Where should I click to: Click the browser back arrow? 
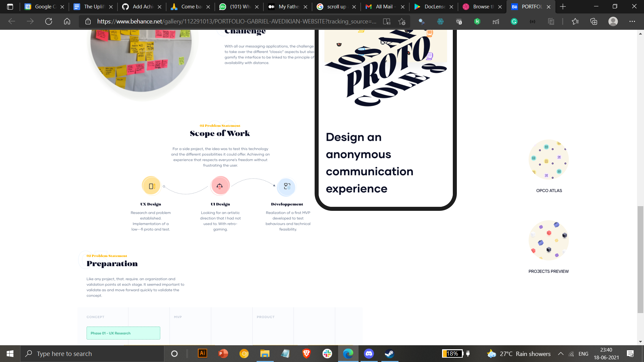(x=12, y=21)
